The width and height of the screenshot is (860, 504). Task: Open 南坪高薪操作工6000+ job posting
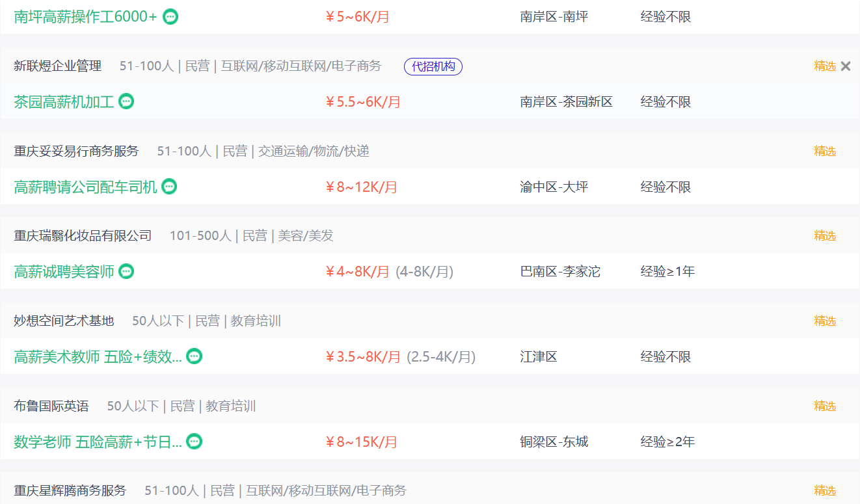(85, 17)
